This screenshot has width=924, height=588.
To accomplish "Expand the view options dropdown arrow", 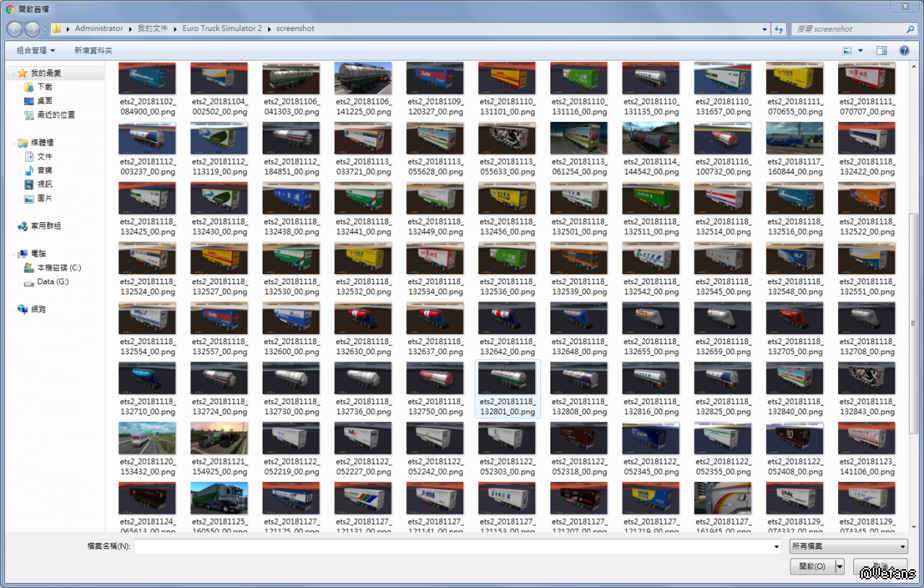I will click(x=861, y=51).
